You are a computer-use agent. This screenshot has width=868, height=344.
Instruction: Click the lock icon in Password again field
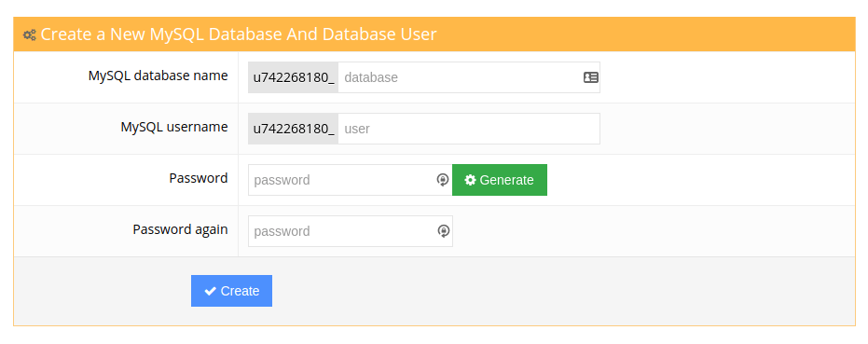click(443, 231)
